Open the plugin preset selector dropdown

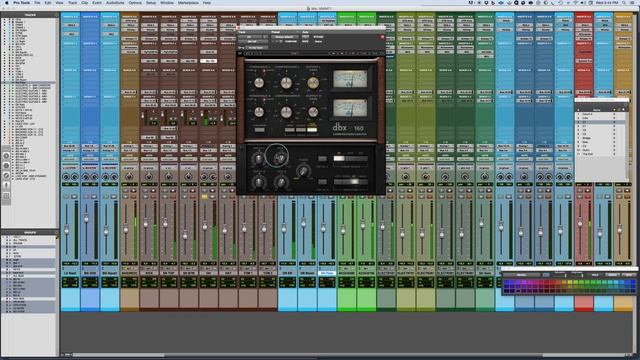tap(284, 37)
